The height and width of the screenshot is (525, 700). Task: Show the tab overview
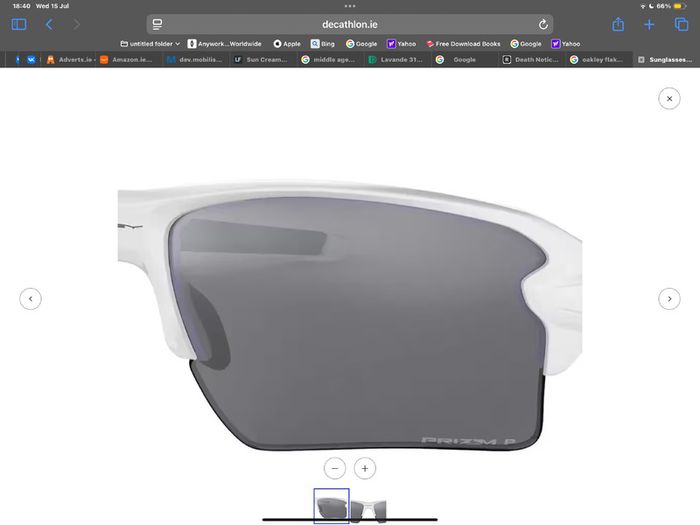click(681, 24)
